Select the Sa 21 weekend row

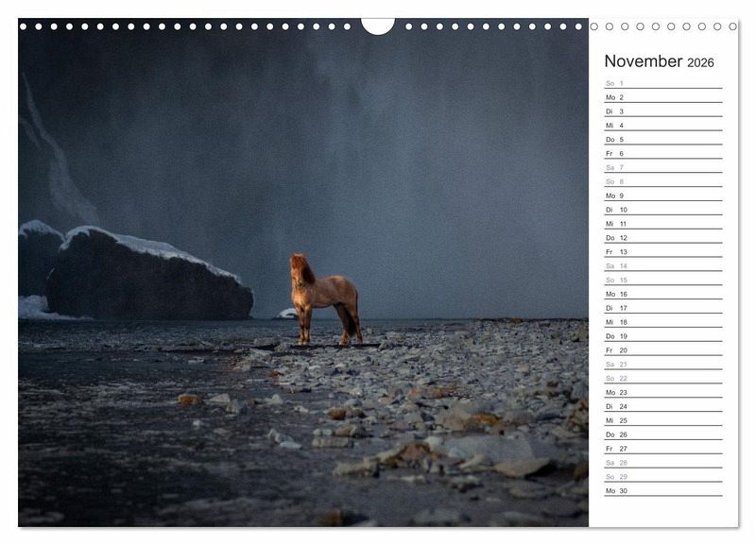pyautogui.click(x=662, y=365)
